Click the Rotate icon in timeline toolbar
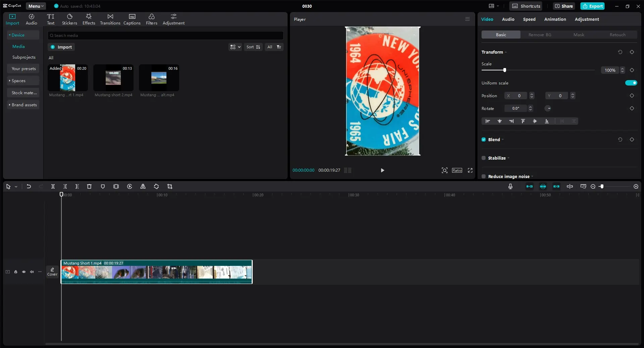644x348 pixels. pyautogui.click(x=156, y=186)
